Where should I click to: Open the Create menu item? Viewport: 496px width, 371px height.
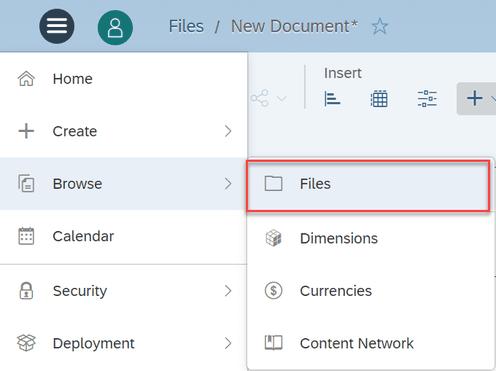(123, 131)
